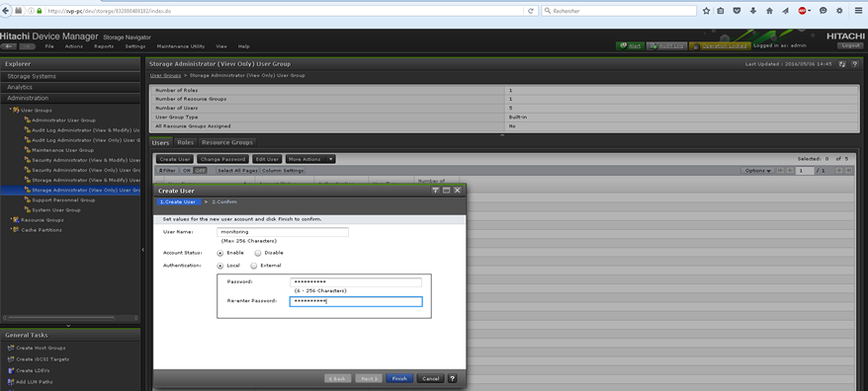Open the More Actions dropdown
The height and width of the screenshot is (391, 868).
[310, 159]
